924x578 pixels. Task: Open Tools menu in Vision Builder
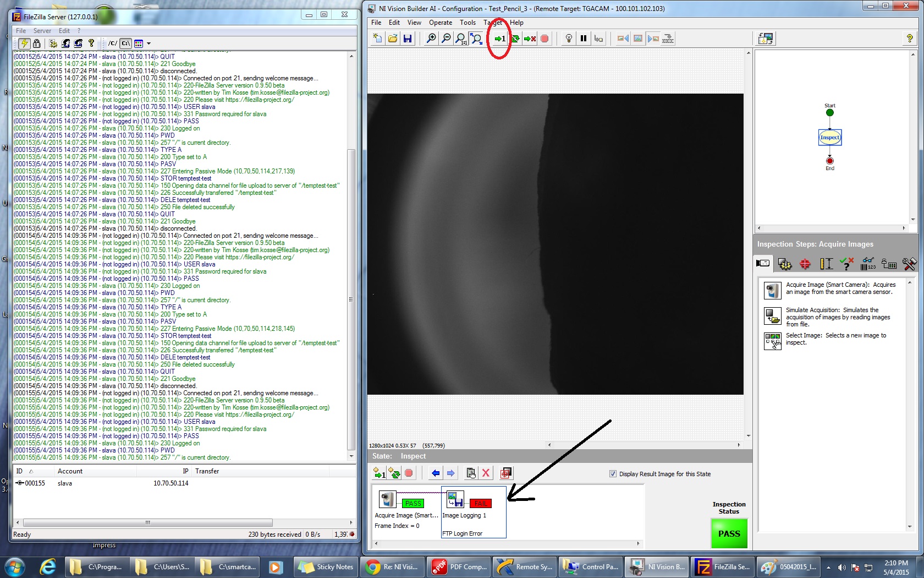[x=468, y=23]
